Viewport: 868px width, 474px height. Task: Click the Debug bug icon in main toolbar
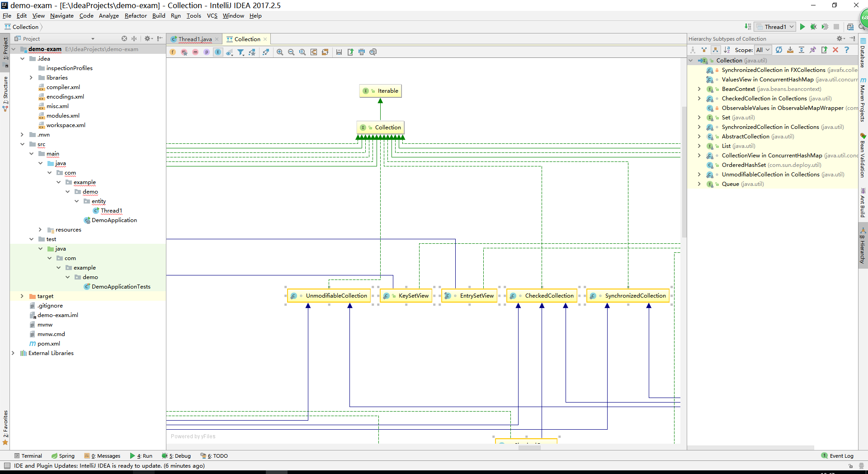click(x=814, y=27)
